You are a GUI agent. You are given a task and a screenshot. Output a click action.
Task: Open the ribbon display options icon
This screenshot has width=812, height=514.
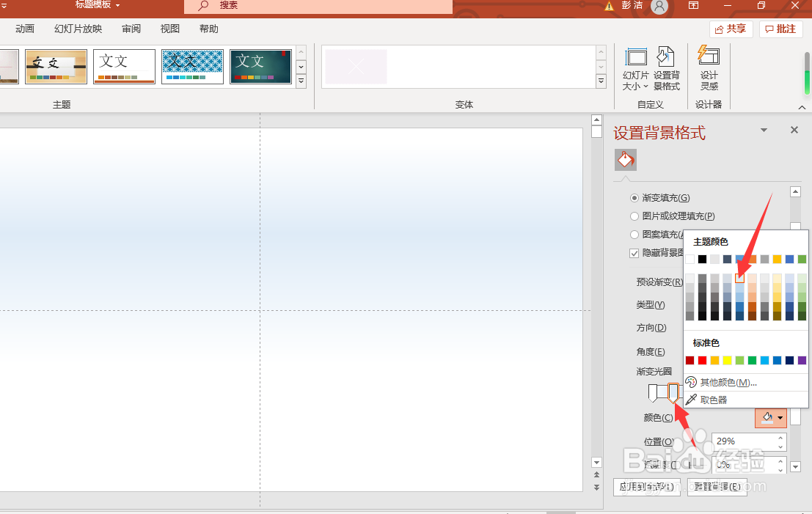tap(693, 5)
